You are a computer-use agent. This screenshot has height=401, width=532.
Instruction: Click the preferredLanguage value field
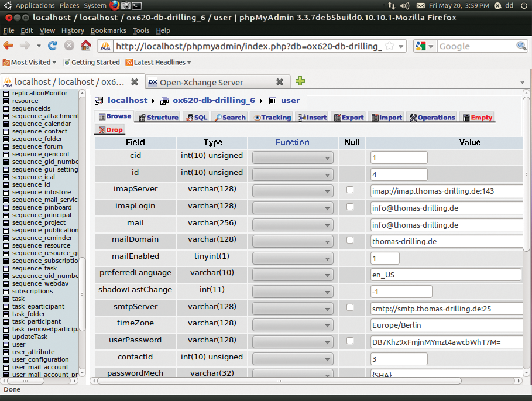pos(445,275)
